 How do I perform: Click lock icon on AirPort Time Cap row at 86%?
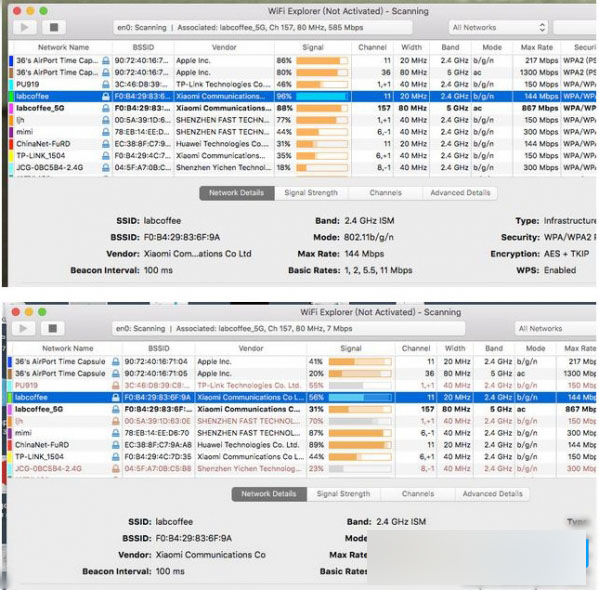106,60
